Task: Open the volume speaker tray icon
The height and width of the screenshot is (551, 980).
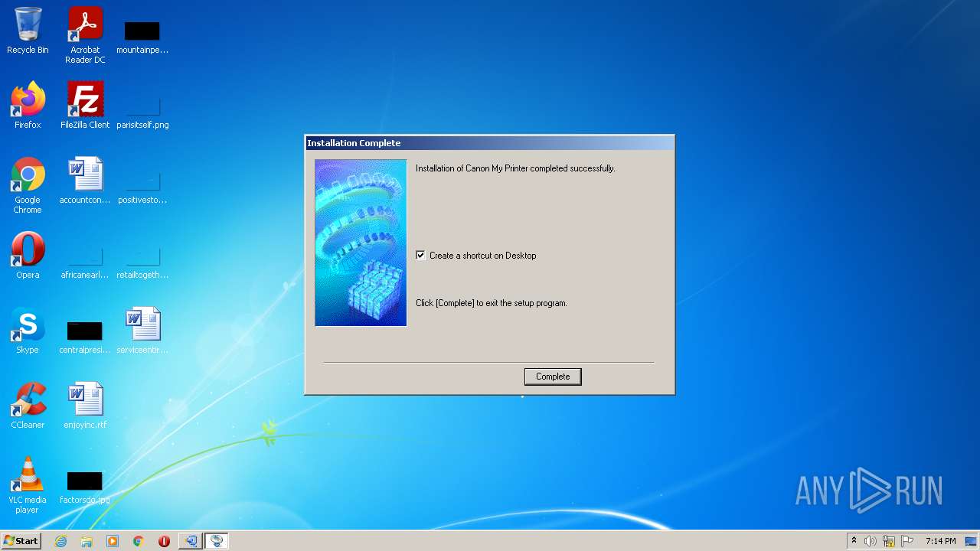Action: pos(871,541)
